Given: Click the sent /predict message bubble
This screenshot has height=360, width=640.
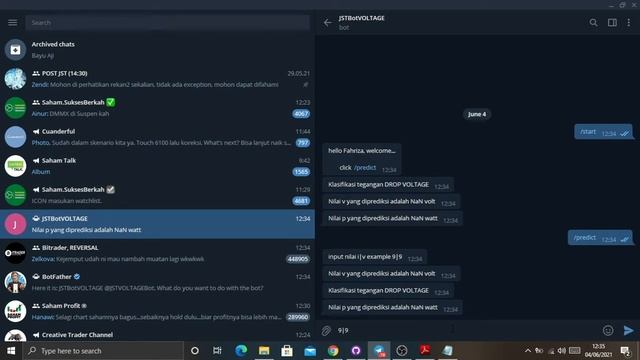Looking at the screenshot, I should pyautogui.click(x=600, y=238).
